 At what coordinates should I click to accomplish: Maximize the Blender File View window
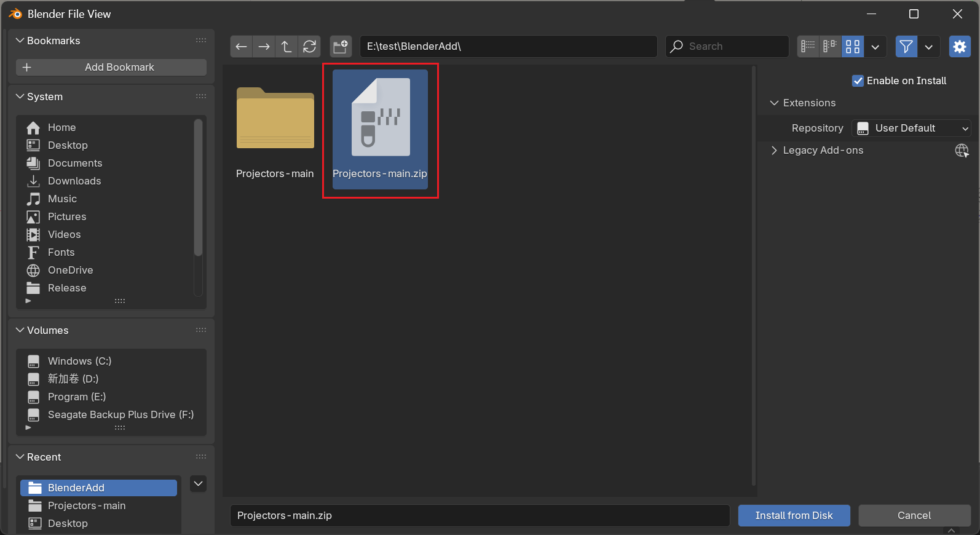pos(914,14)
